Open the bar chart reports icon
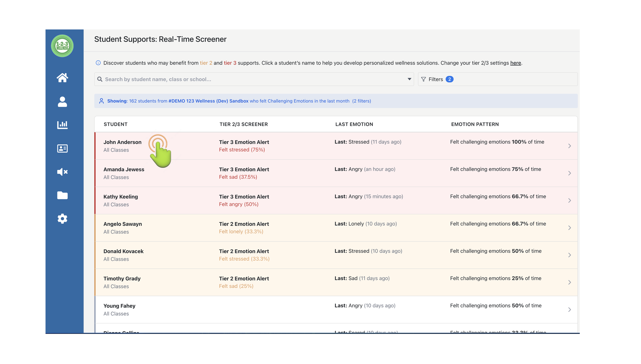Image resolution: width=641 pixels, height=364 pixels. pos(62,125)
